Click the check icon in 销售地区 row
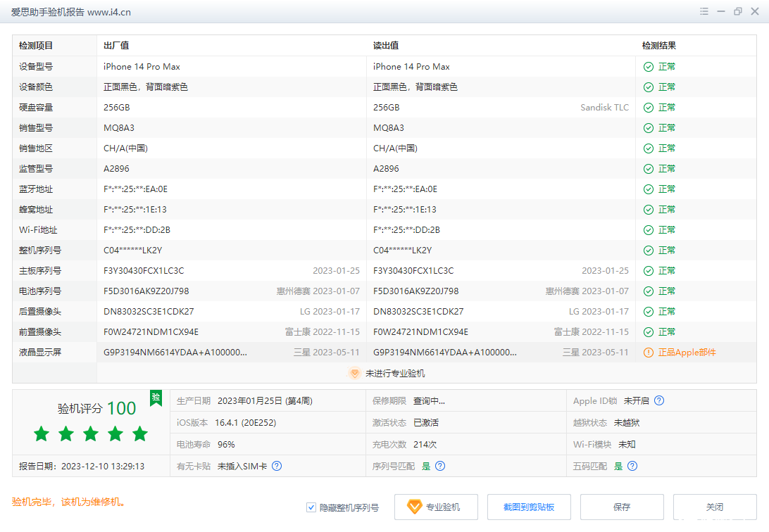769x532 pixels. (649, 148)
